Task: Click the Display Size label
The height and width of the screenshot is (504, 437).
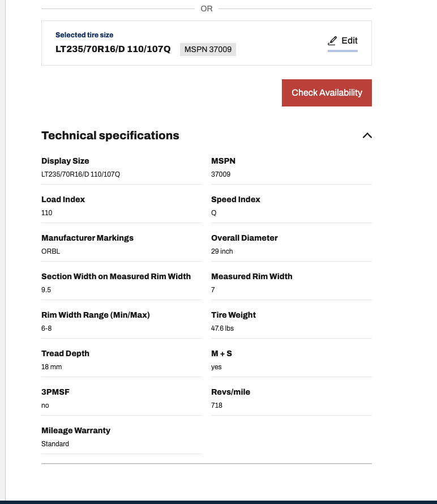Action: point(65,161)
